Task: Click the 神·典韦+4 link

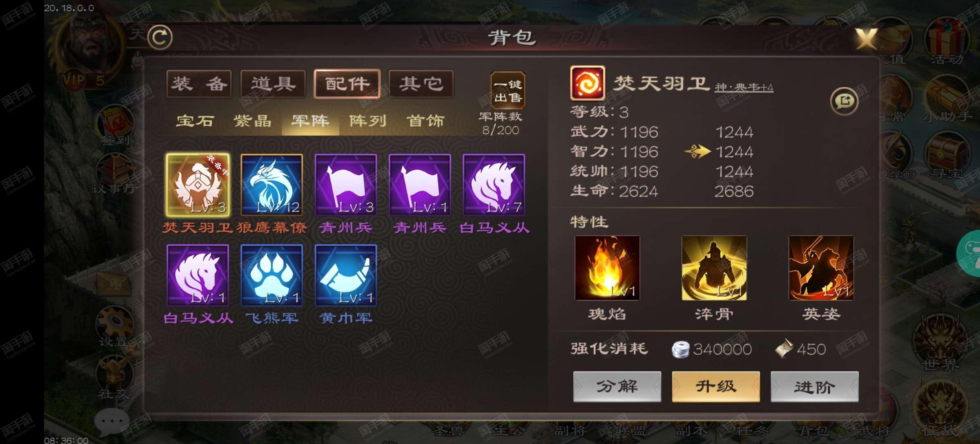Action: pyautogui.click(x=744, y=87)
